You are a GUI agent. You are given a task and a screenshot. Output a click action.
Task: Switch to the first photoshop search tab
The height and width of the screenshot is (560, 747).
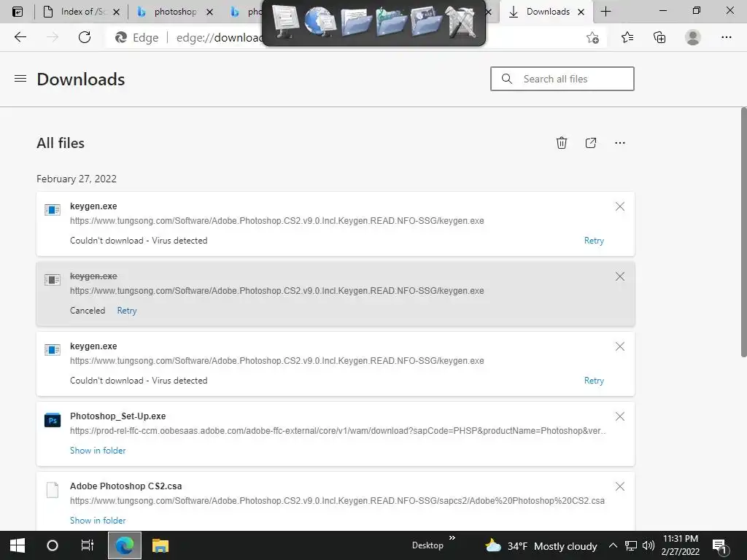coord(174,12)
